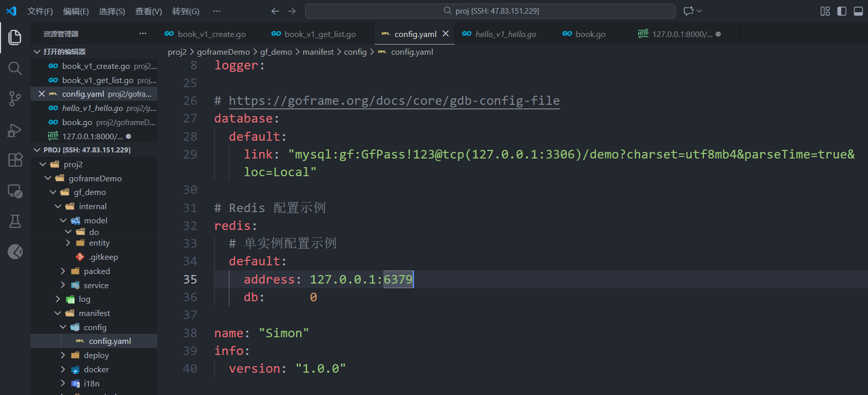Open the 编辑(E) menu
868x395 pixels.
coord(76,11)
